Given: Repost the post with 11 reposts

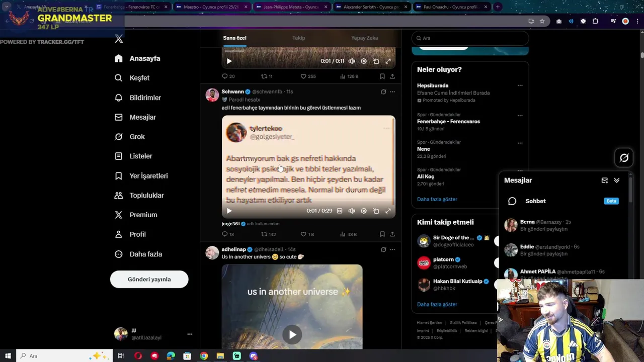Looking at the screenshot, I should click(267, 76).
